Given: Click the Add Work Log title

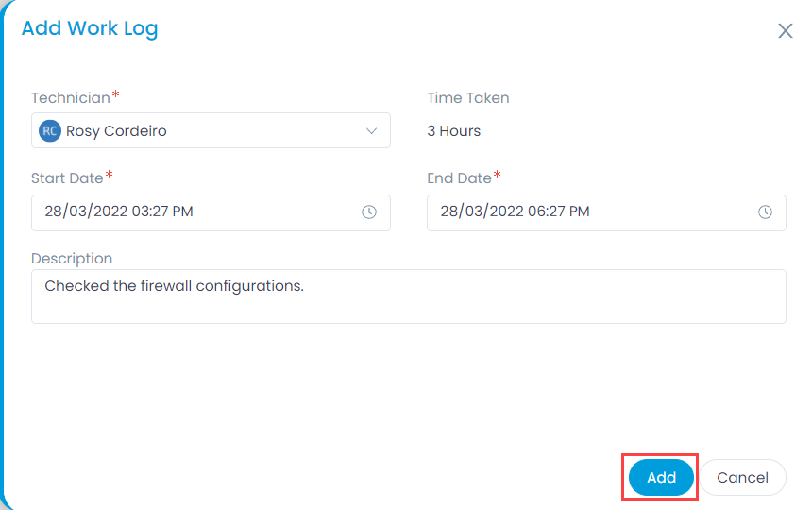Looking at the screenshot, I should tap(90, 28).
